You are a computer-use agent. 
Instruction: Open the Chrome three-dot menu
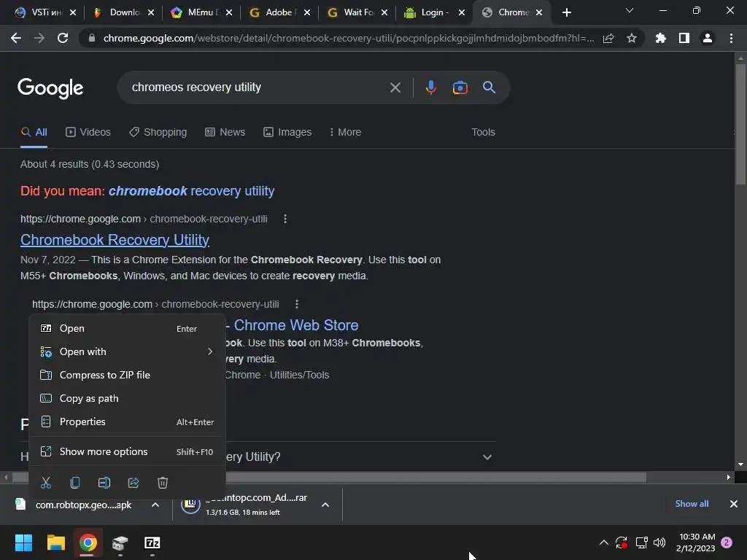click(731, 38)
